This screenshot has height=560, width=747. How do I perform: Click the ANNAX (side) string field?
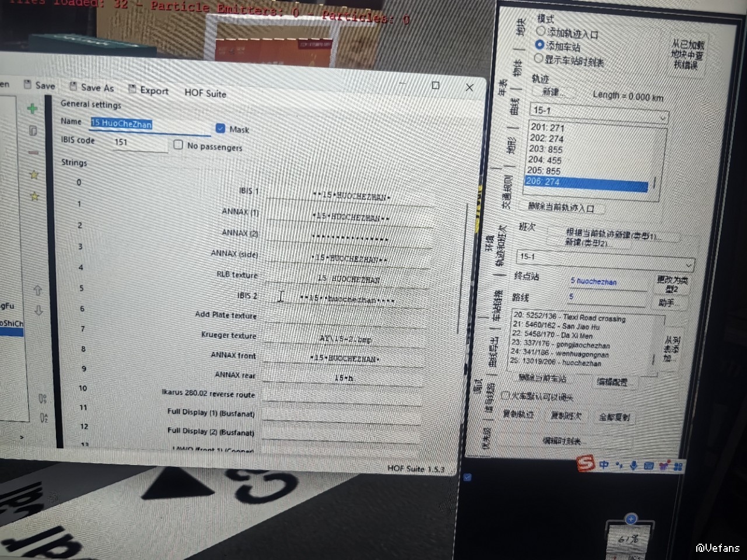point(348,258)
